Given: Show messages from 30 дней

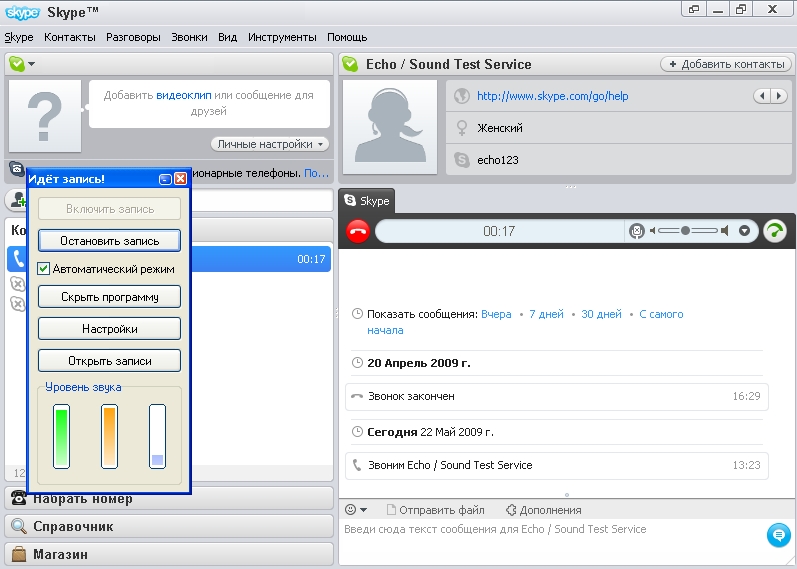Looking at the screenshot, I should [601, 314].
